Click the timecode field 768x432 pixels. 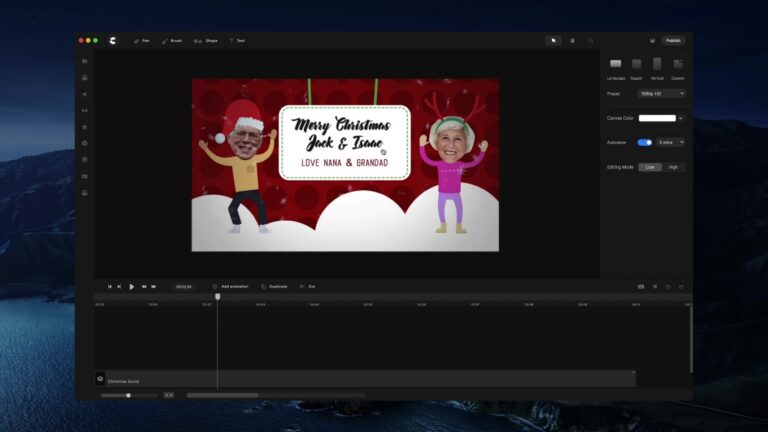pyautogui.click(x=184, y=287)
